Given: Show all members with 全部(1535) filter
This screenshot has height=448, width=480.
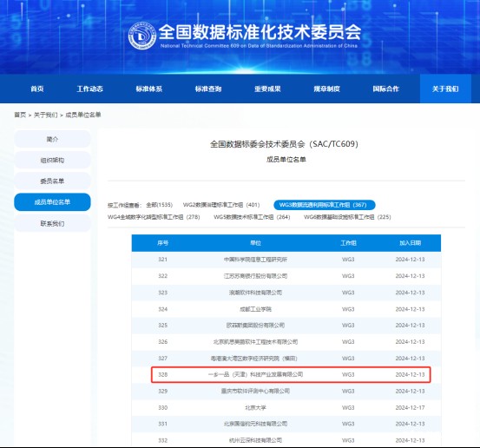Looking at the screenshot, I should [x=159, y=205].
